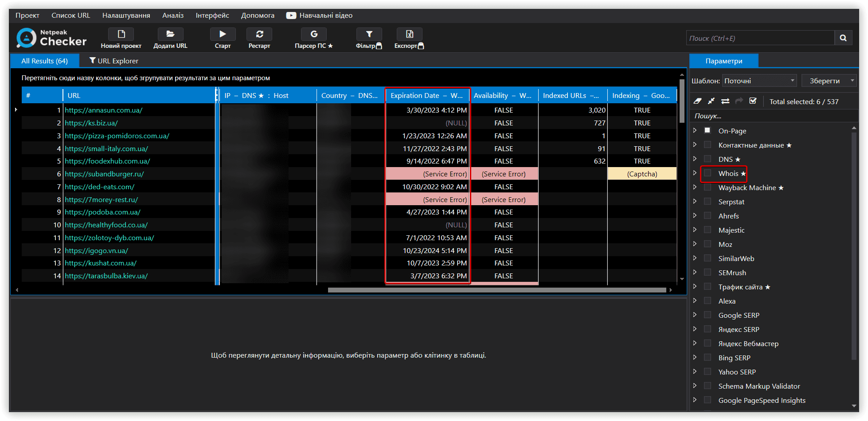This screenshot has height=421, width=868.
Task: Click the Рестарт refresh icon
Action: (259, 34)
